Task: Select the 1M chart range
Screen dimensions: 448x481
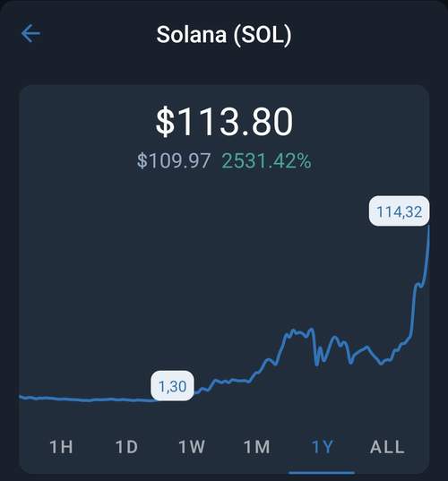Action: pos(257,447)
